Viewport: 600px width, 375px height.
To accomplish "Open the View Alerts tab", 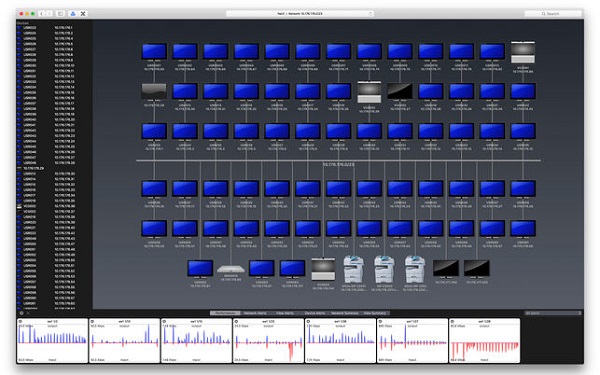I will click(285, 313).
